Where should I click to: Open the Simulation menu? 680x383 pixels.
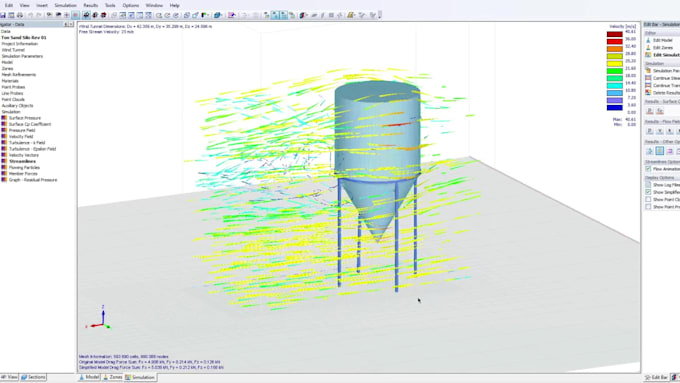click(x=65, y=6)
